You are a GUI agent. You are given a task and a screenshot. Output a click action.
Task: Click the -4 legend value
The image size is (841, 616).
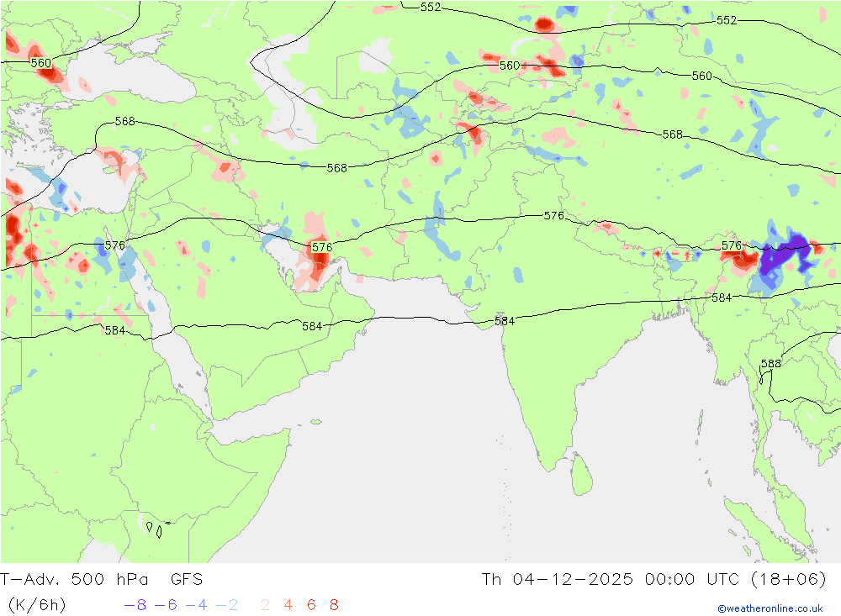(196, 605)
